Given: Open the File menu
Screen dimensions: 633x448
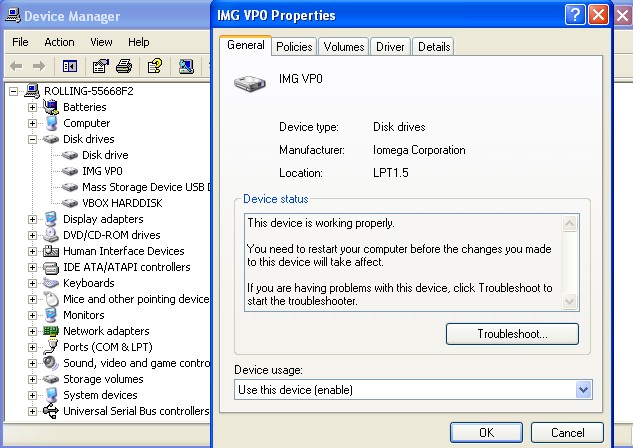Looking at the screenshot, I should [20, 42].
